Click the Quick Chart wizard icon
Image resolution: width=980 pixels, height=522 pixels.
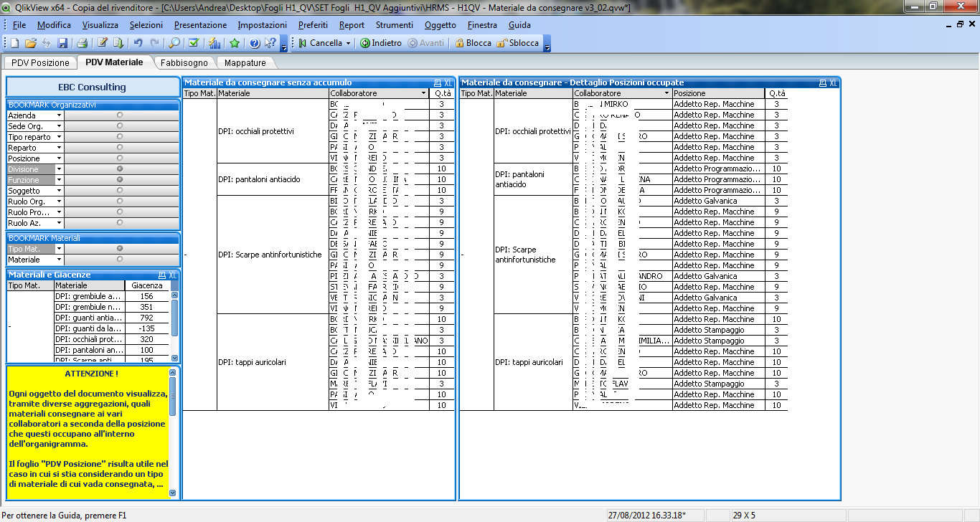tap(215, 43)
